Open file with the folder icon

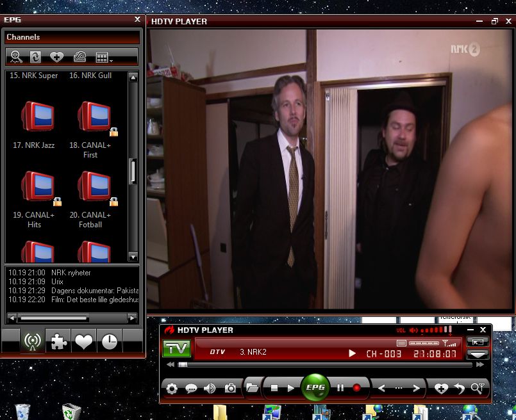(252, 387)
